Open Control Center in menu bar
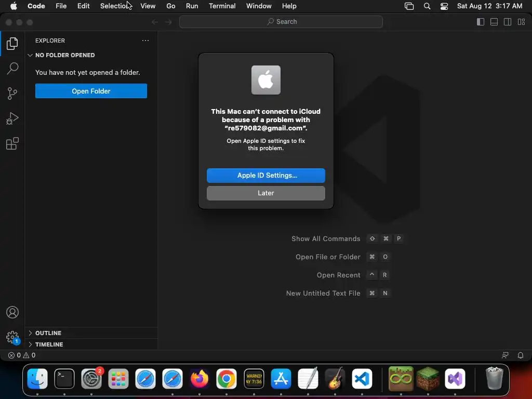 444,6
